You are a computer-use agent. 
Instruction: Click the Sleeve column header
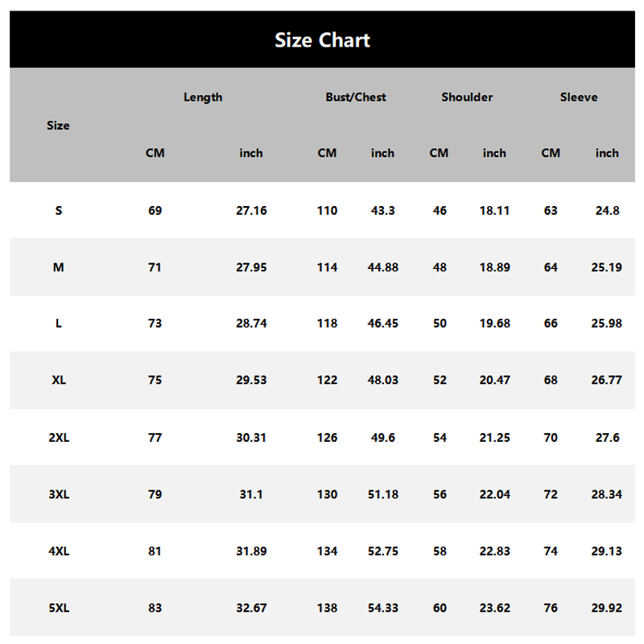(579, 97)
